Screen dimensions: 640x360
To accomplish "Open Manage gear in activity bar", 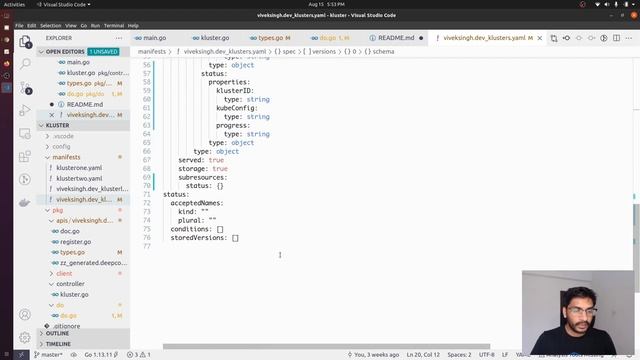I will [25, 337].
